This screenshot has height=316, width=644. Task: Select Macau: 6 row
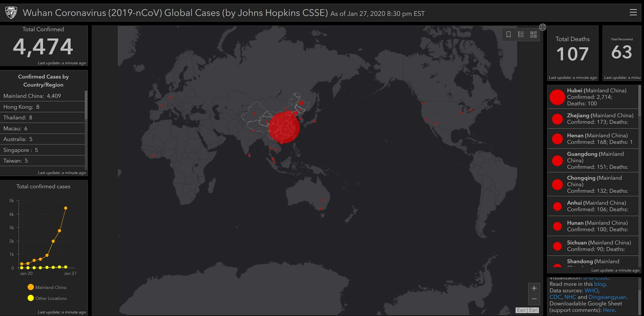pyautogui.click(x=42, y=128)
